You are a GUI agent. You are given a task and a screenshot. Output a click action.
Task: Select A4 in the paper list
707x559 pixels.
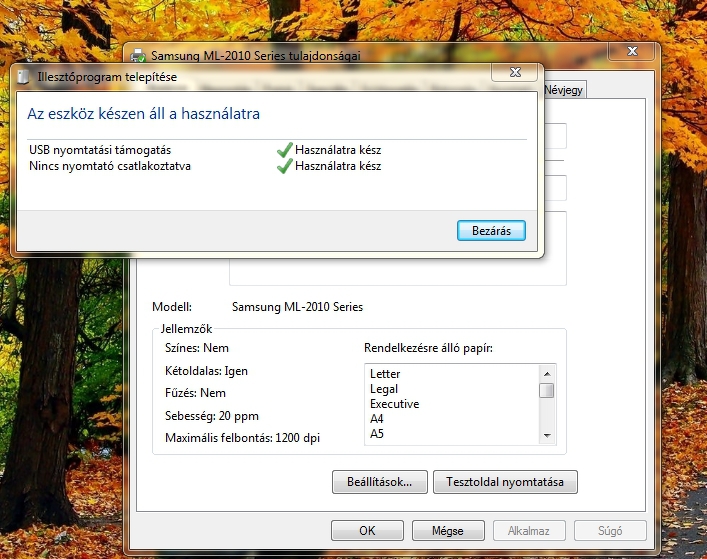tap(376, 419)
